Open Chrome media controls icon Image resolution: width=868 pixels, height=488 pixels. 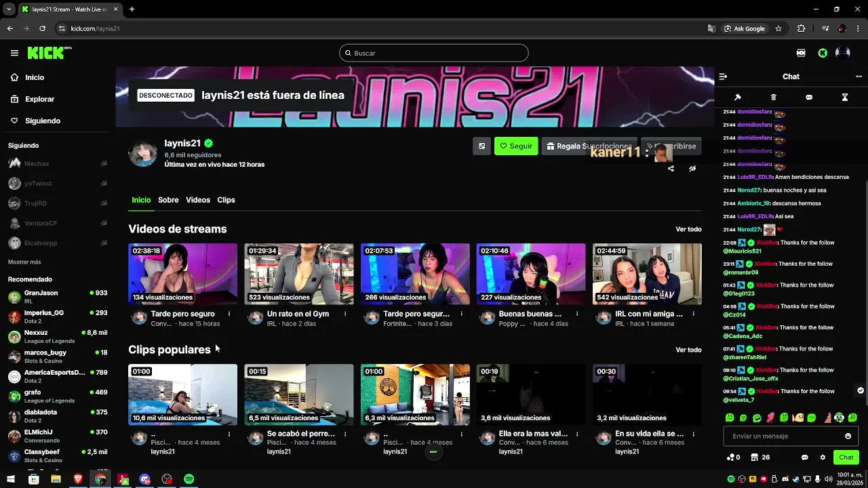click(825, 28)
